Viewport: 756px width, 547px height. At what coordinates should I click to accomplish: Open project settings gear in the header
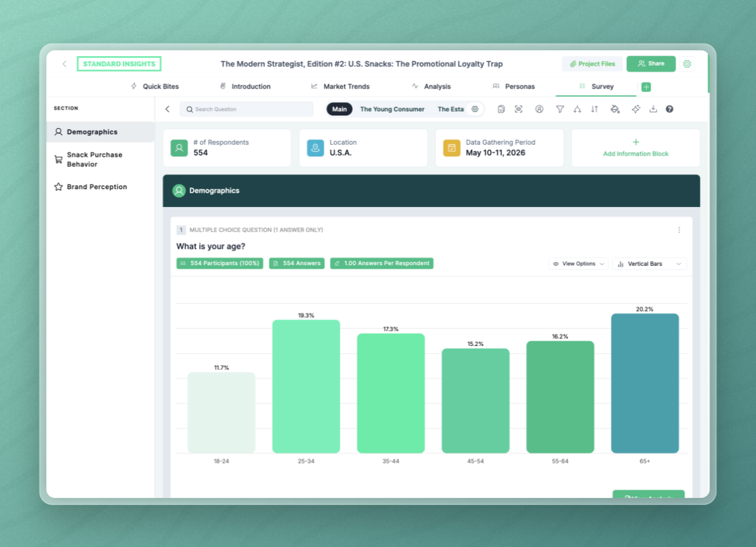[x=687, y=64]
